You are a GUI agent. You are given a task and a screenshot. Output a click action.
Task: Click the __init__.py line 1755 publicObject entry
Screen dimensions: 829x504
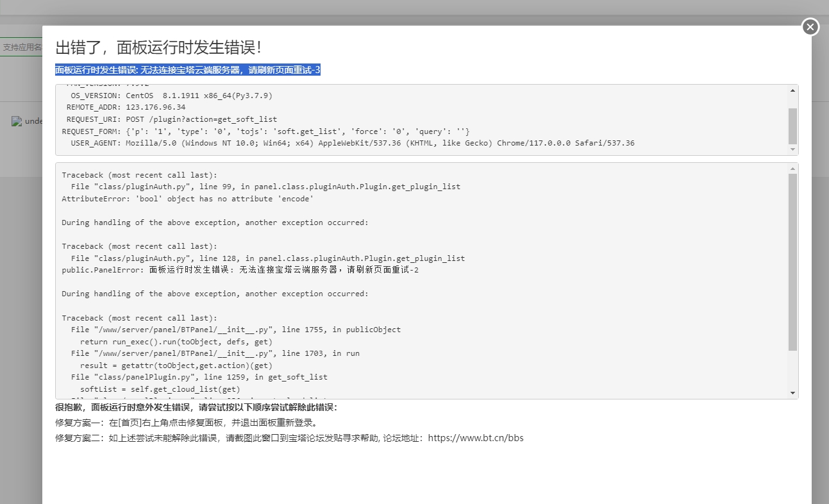[236, 330]
